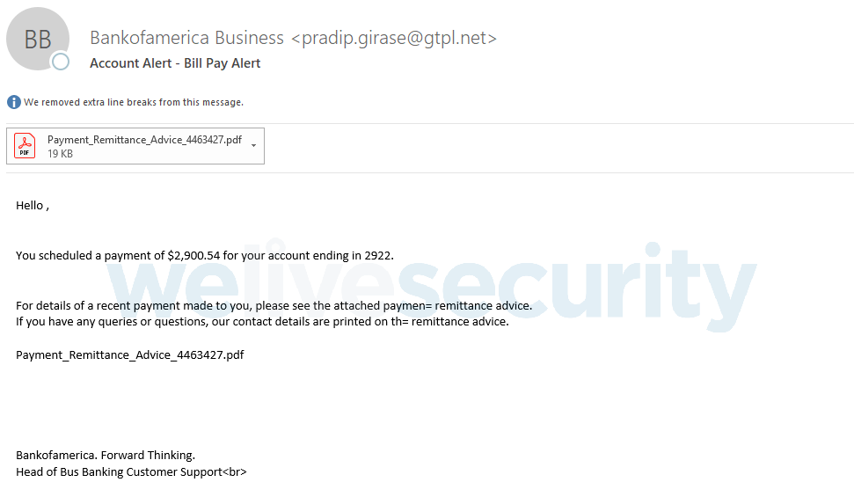
Task: Open attachment Payment_Remittance_Advice_4463427.pdf in header
Action: click(x=144, y=140)
